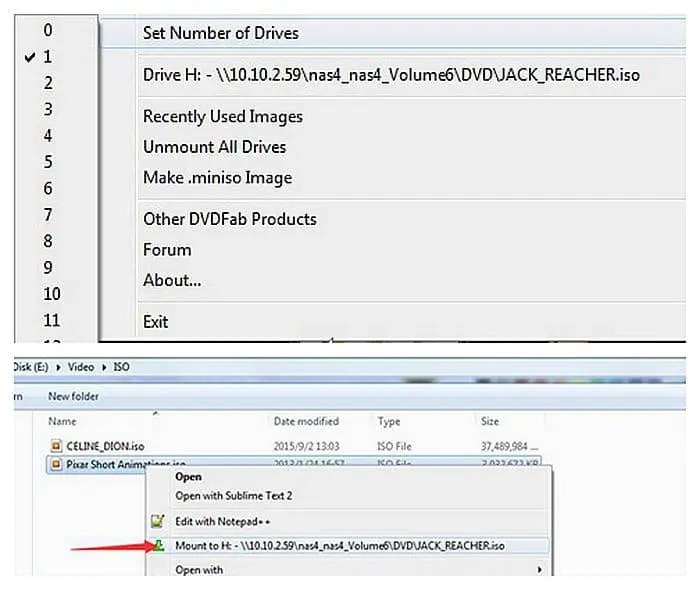Sort by Size column header
The height and width of the screenshot is (590, 700).
point(490,421)
